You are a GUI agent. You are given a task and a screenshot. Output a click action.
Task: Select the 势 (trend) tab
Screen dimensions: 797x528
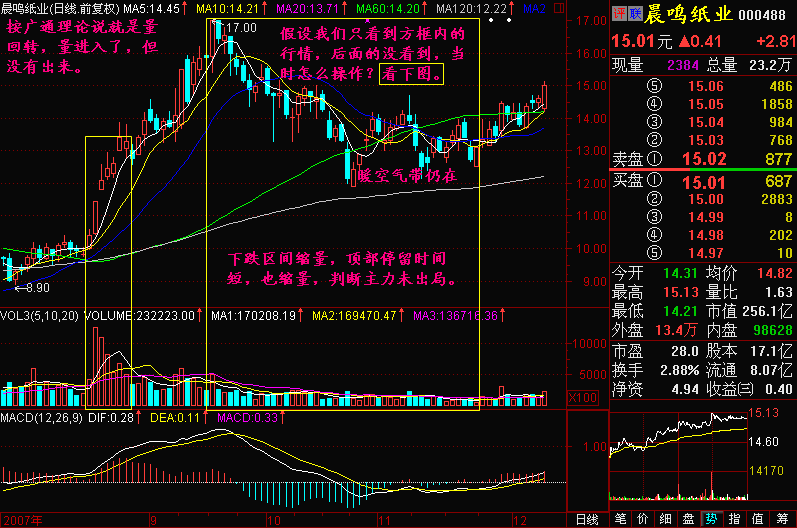tap(711, 519)
